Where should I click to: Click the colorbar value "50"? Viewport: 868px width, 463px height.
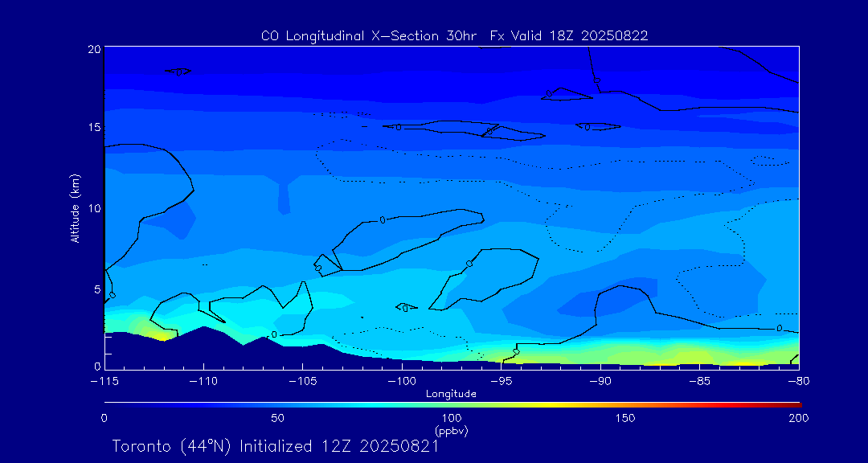(278, 418)
